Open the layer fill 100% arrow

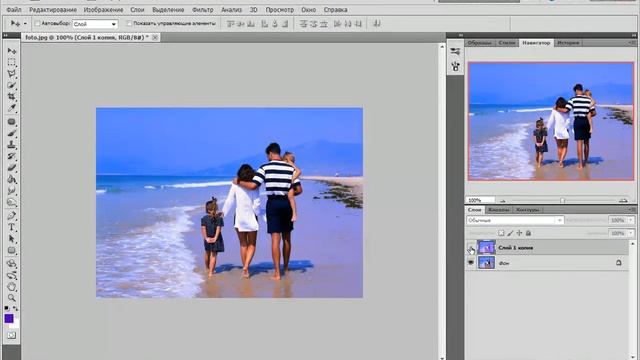pyautogui.click(x=631, y=233)
